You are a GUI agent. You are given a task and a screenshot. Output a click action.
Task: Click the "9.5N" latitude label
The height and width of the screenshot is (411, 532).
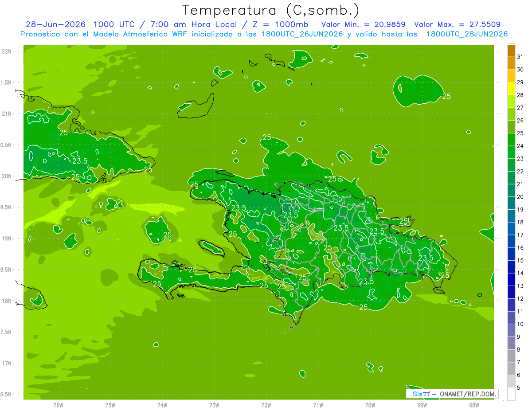[7, 207]
